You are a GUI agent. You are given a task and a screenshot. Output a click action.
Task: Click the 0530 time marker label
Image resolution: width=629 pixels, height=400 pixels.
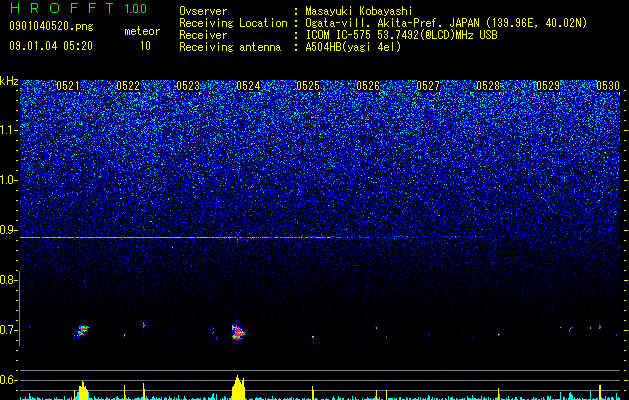coord(608,86)
